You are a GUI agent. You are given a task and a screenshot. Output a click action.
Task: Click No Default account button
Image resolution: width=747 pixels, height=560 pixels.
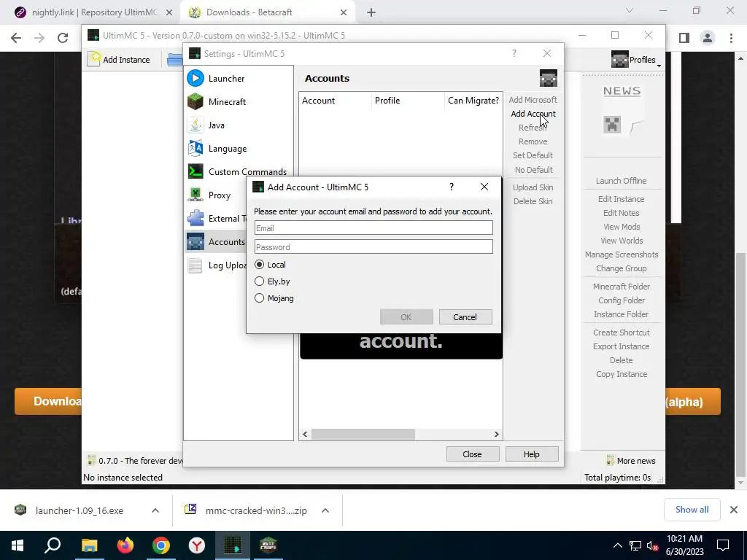(533, 169)
